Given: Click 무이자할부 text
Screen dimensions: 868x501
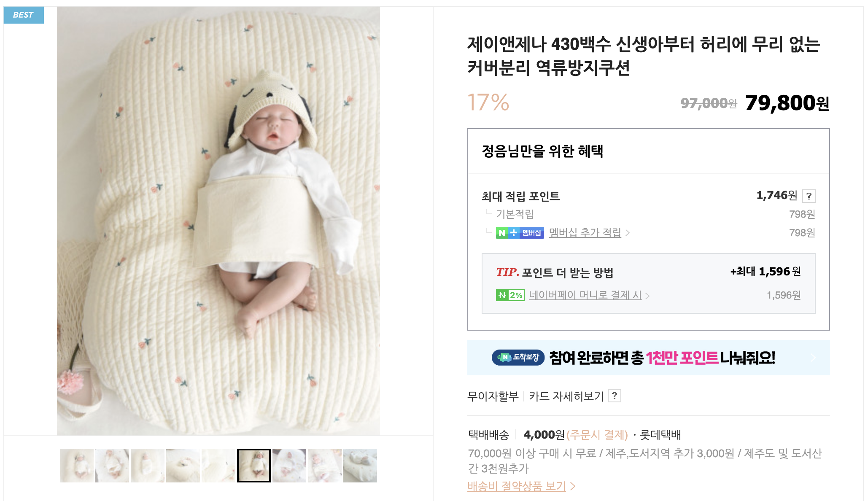Looking at the screenshot, I should (493, 396).
